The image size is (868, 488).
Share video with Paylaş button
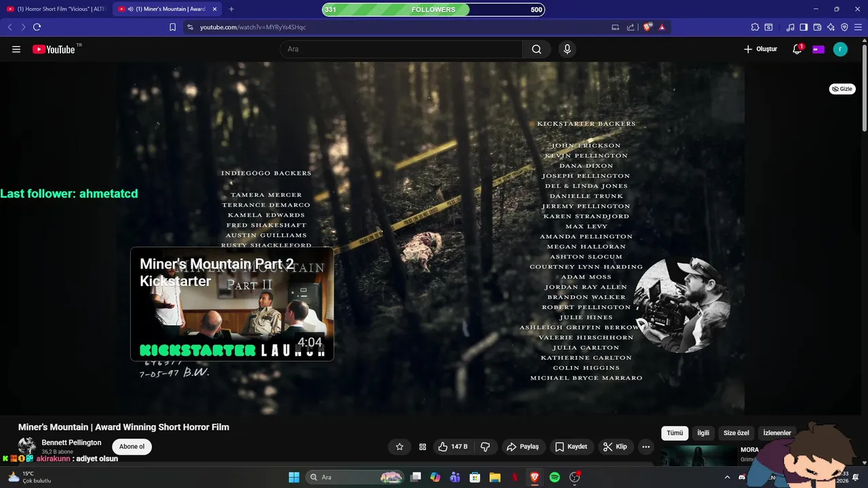[x=523, y=447]
